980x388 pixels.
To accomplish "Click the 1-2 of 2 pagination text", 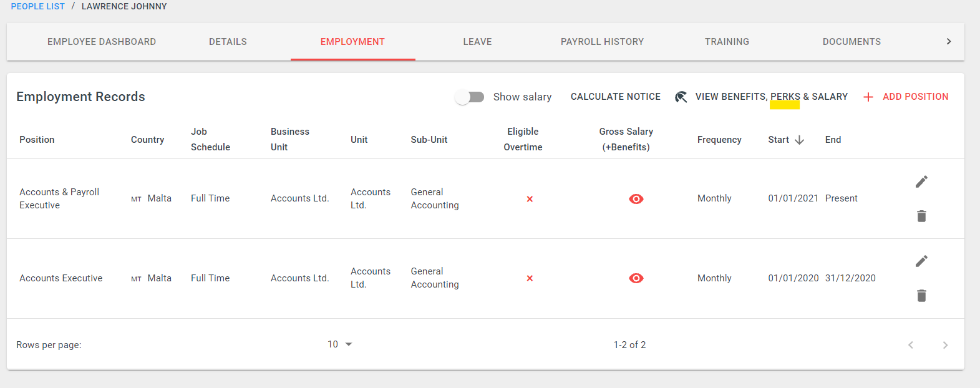I will 629,345.
